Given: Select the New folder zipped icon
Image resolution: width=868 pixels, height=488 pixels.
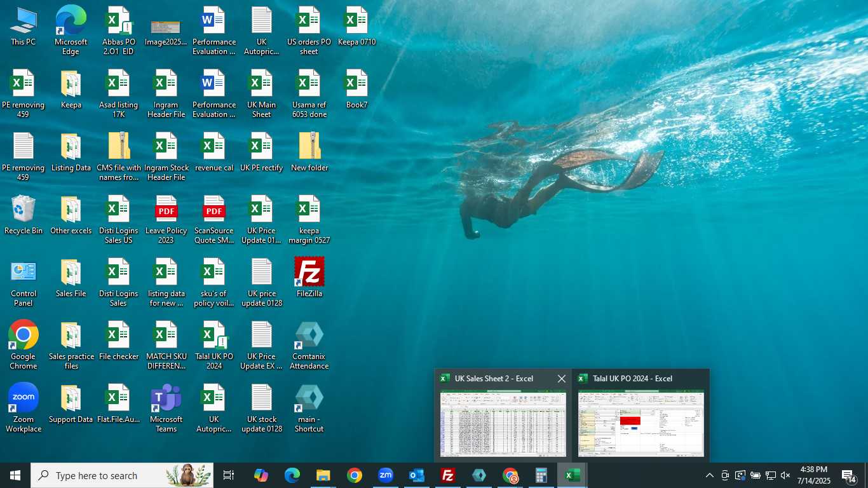Looking at the screenshot, I should (x=309, y=153).
